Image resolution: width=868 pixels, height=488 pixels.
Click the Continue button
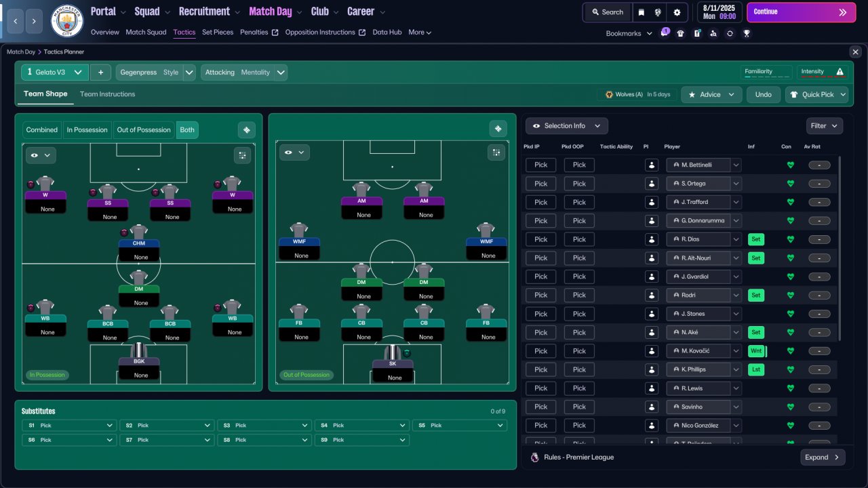[801, 12]
